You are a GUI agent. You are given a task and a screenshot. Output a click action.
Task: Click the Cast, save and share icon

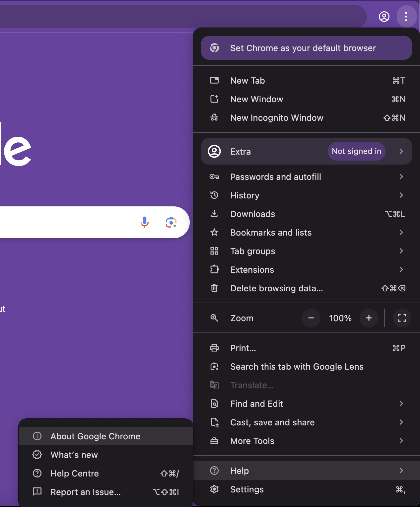point(214,422)
